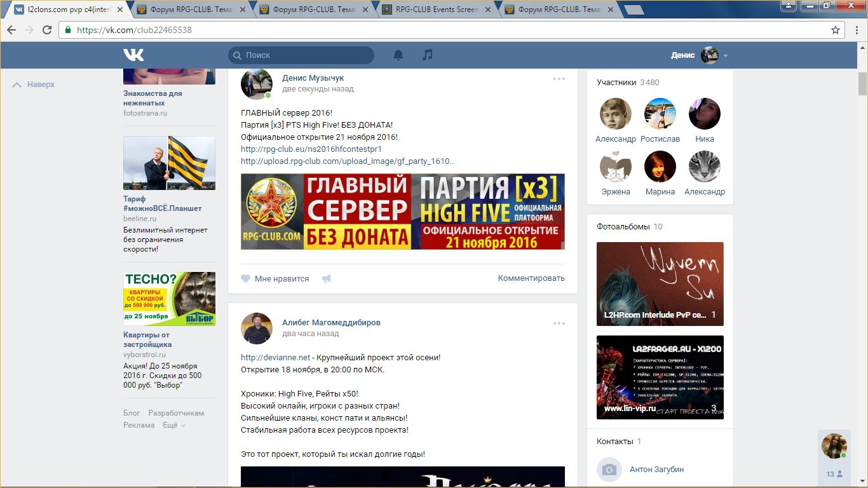Open the music note icon

(428, 55)
